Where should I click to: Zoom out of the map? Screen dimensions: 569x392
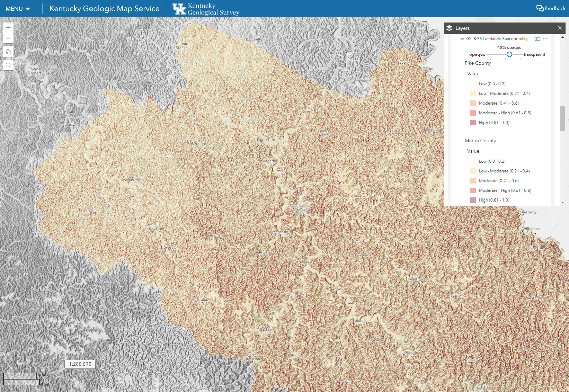[8, 38]
